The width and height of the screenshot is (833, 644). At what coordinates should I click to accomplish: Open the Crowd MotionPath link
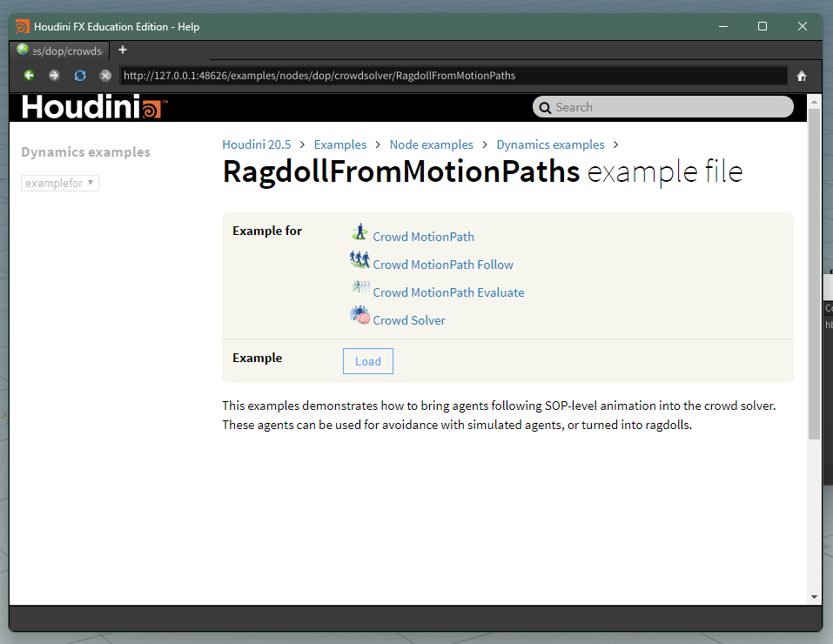click(x=423, y=237)
